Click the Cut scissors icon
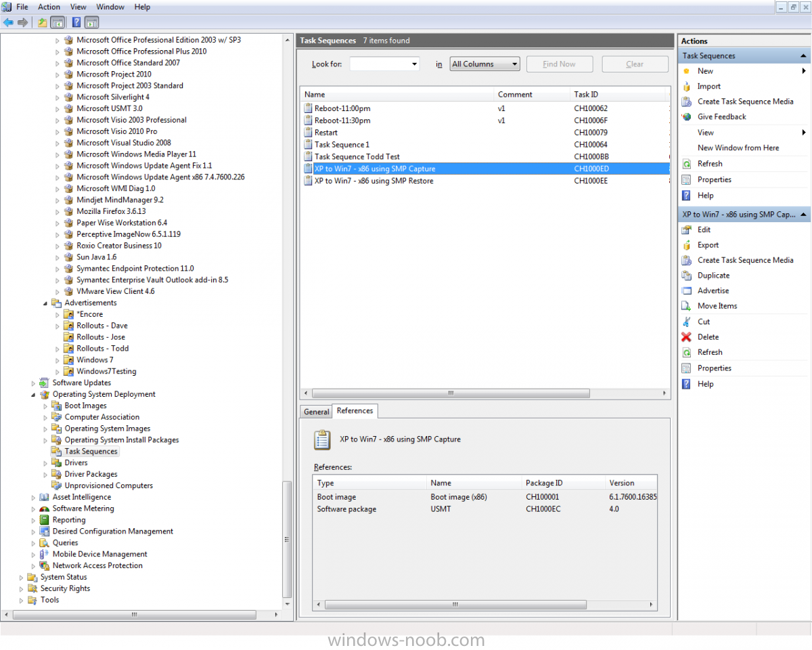Viewport: 812px width, 650px height. (x=686, y=322)
